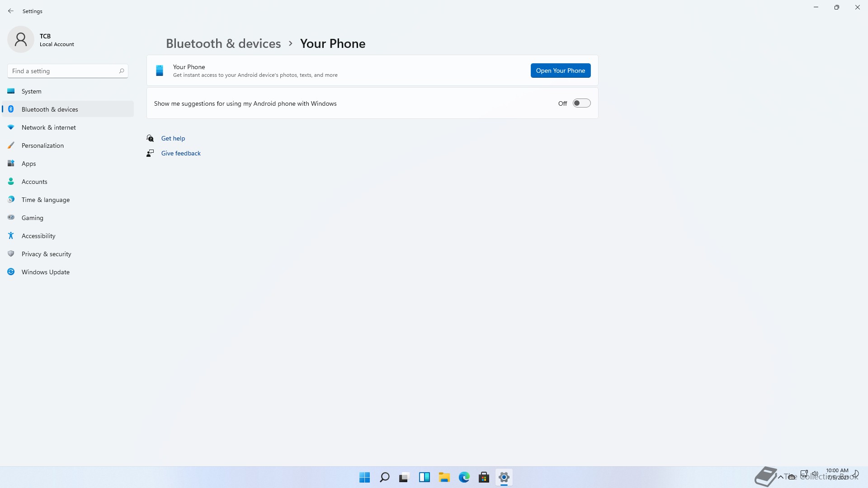Click the search magnifier in Find a setting
The width and height of the screenshot is (868, 488).
coord(121,71)
